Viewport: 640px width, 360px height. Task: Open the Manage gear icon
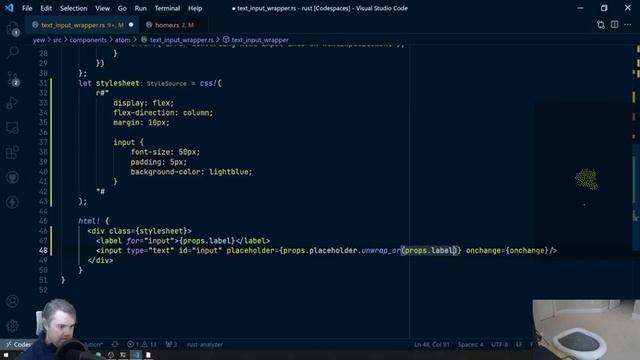coord(13,326)
